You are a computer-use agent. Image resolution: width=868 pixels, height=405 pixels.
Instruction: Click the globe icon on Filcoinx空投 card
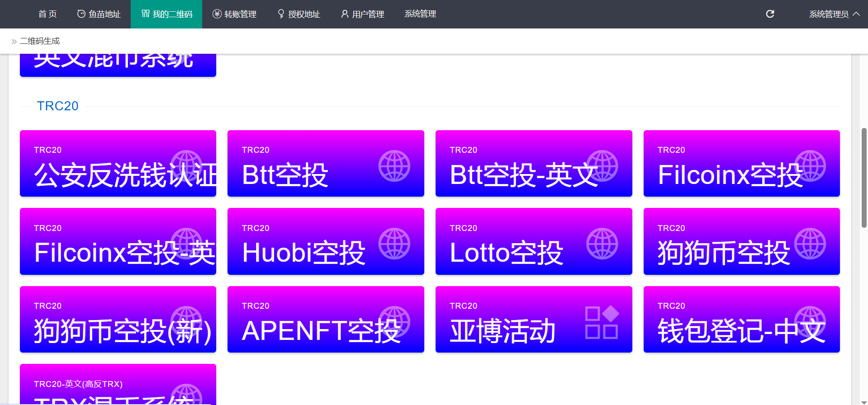pos(810,166)
